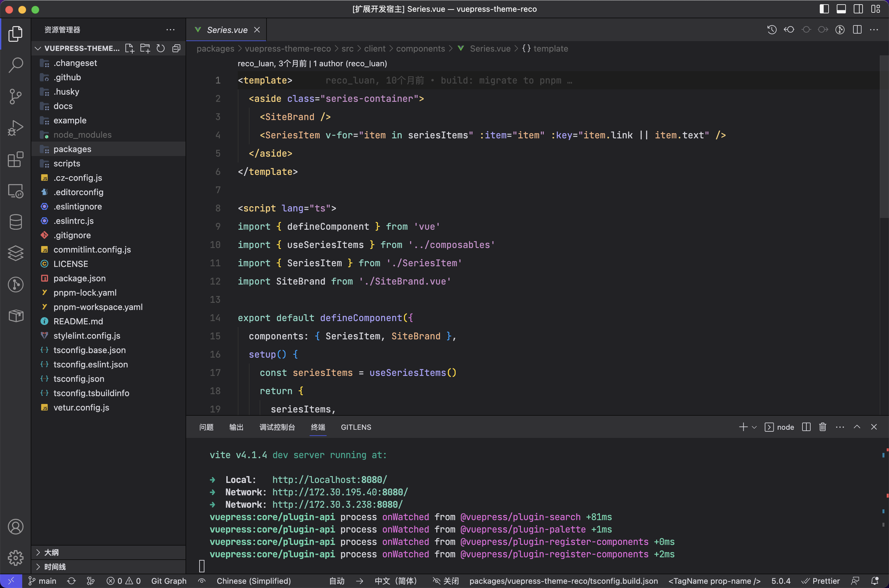Collapse all folders in the explorer
This screenshot has height=588, width=889.
pos(176,48)
